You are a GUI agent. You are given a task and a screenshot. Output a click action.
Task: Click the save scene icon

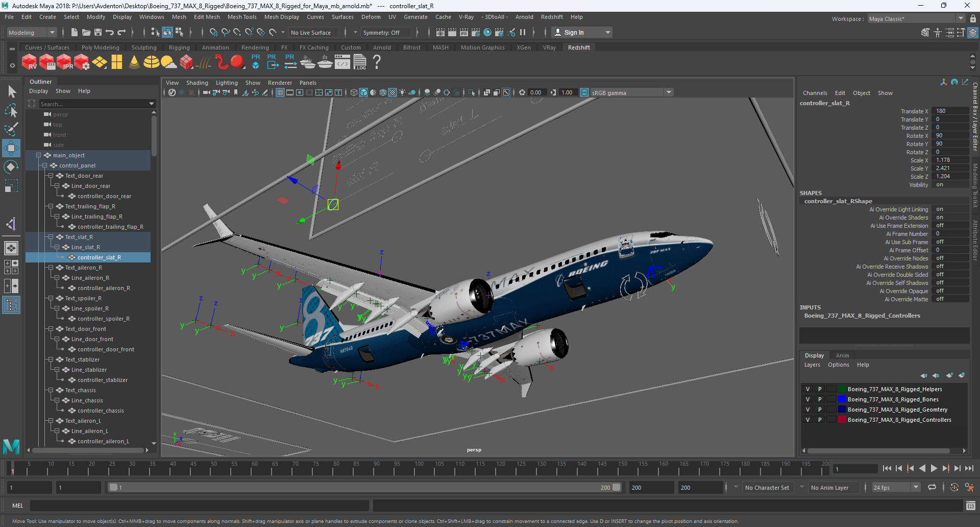point(98,32)
